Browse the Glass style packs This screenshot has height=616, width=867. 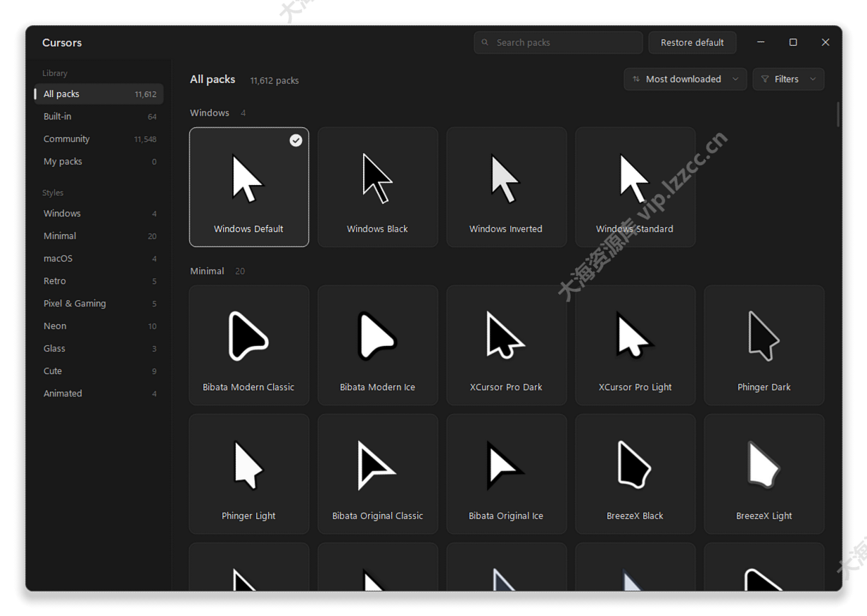click(x=99, y=349)
